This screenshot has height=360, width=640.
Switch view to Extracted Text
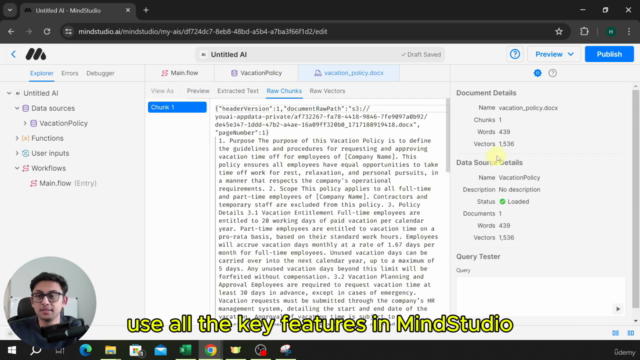pos(238,91)
